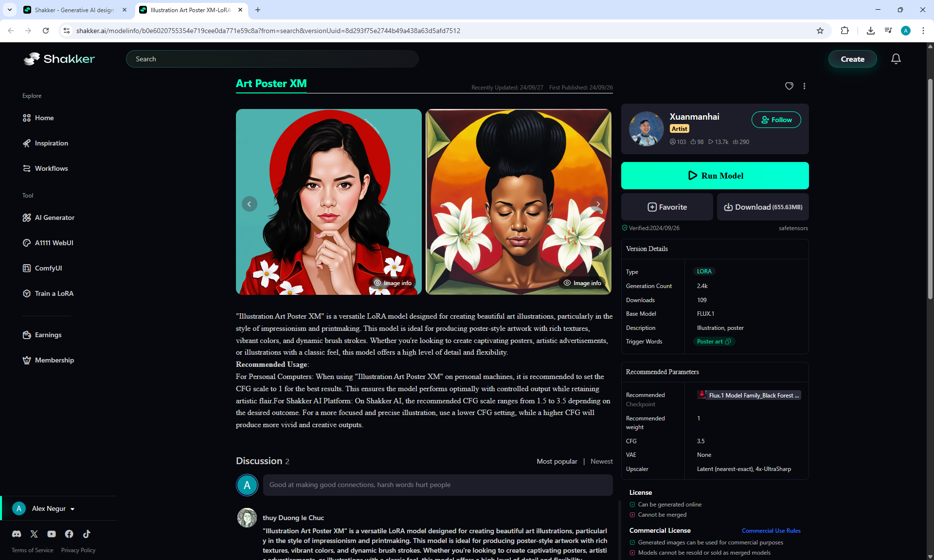Open the Commercial Use Rules link
The height and width of the screenshot is (560, 934).
[771, 531]
